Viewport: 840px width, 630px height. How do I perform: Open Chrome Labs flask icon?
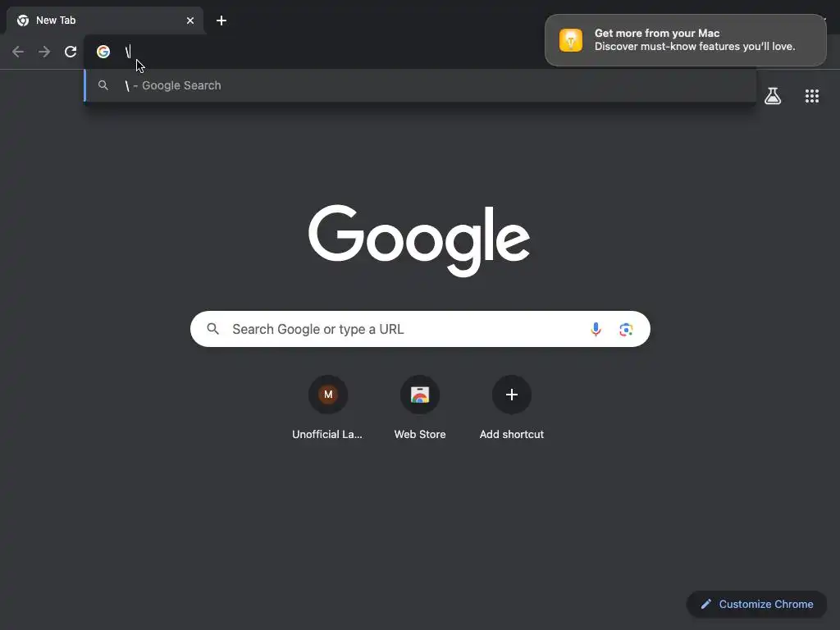(773, 96)
